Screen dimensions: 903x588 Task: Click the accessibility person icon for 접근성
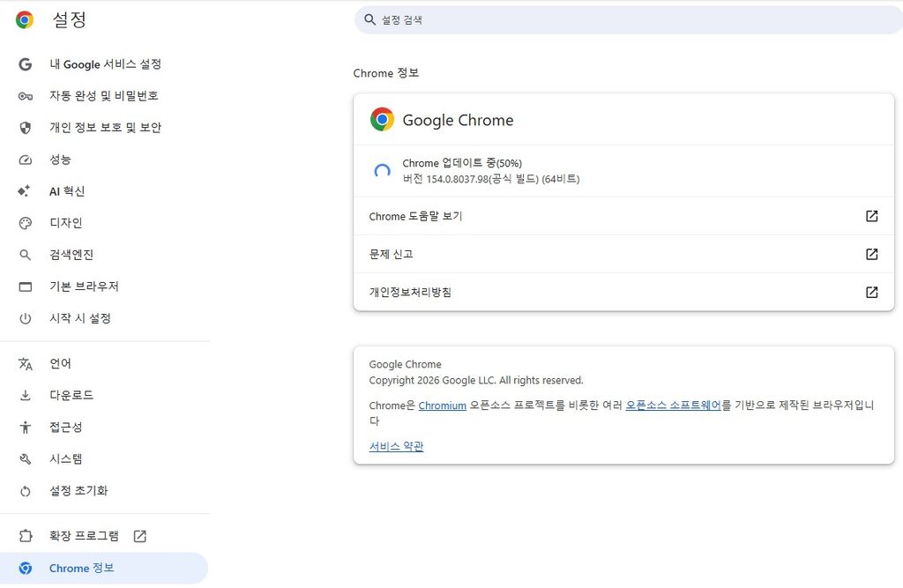point(26,427)
